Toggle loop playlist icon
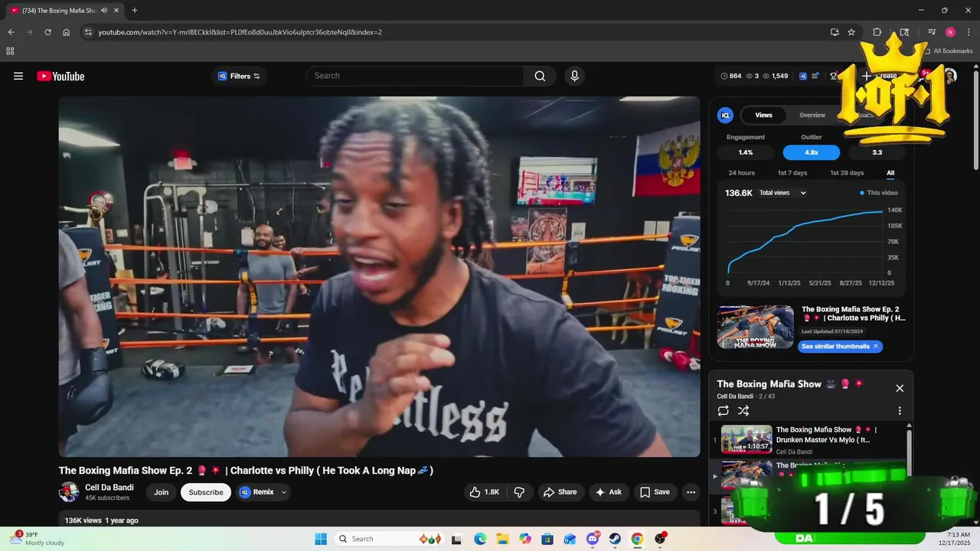Screen dimensions: 980x551 [x=724, y=411]
